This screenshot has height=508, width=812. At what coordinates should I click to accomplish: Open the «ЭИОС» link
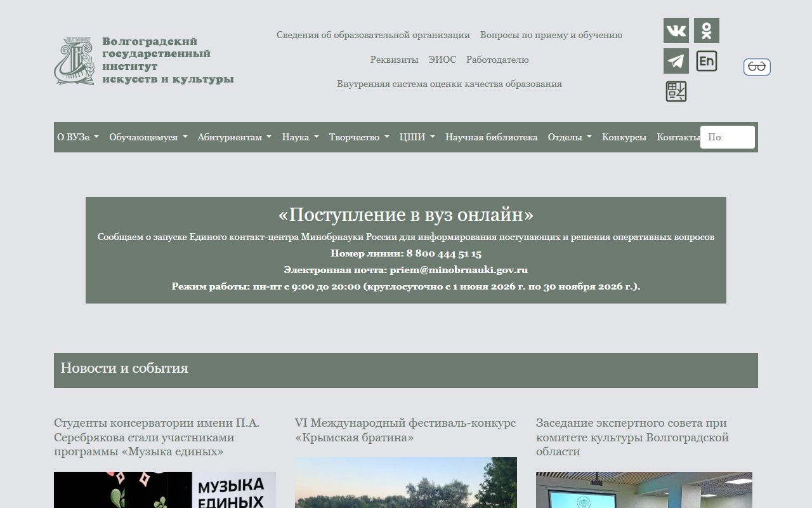tap(442, 60)
